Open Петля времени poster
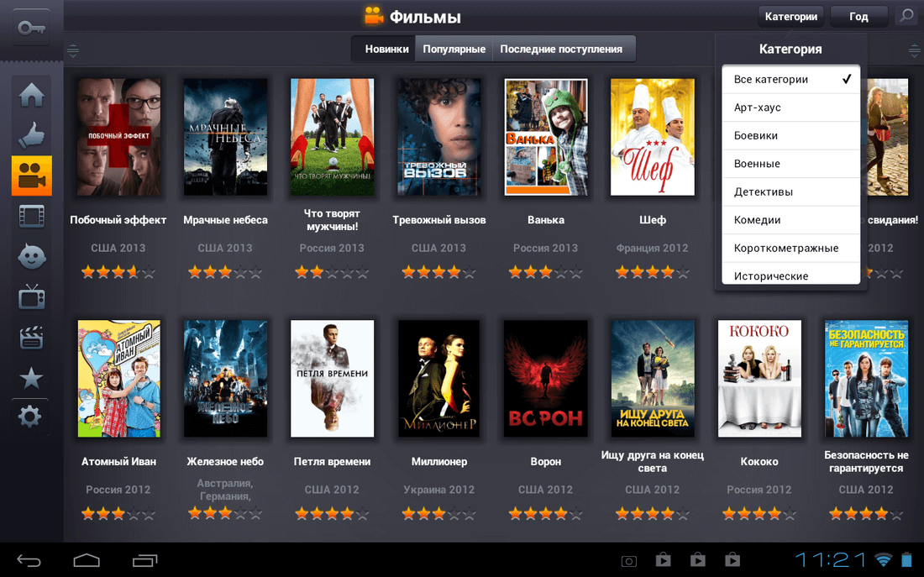Viewport: 924px width, 577px height. point(332,379)
